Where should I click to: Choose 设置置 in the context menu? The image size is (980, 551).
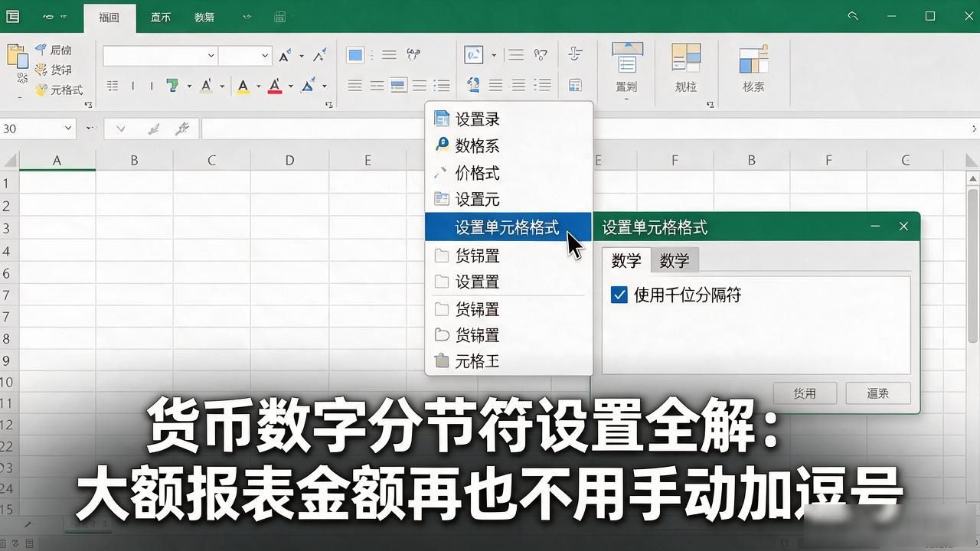tap(508, 282)
